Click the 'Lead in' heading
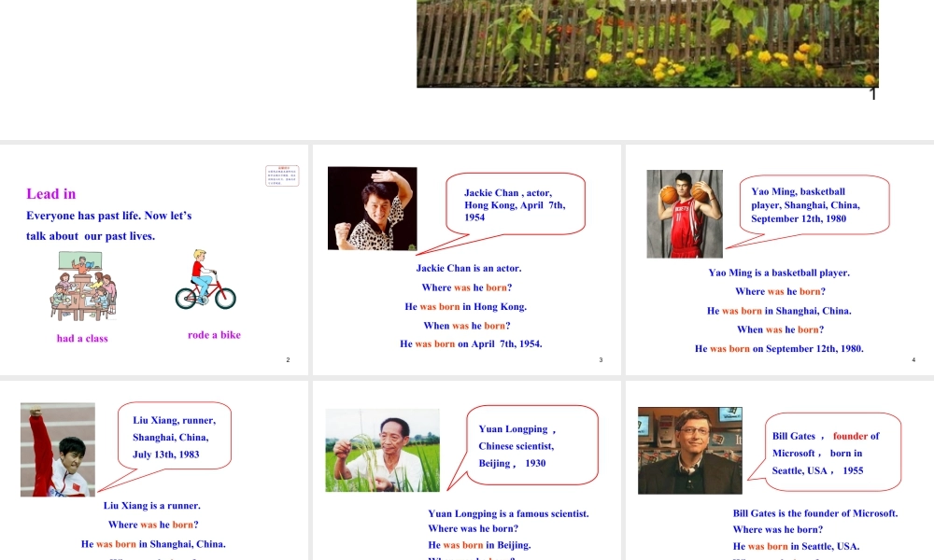This screenshot has height=560, width=934. pos(51,194)
